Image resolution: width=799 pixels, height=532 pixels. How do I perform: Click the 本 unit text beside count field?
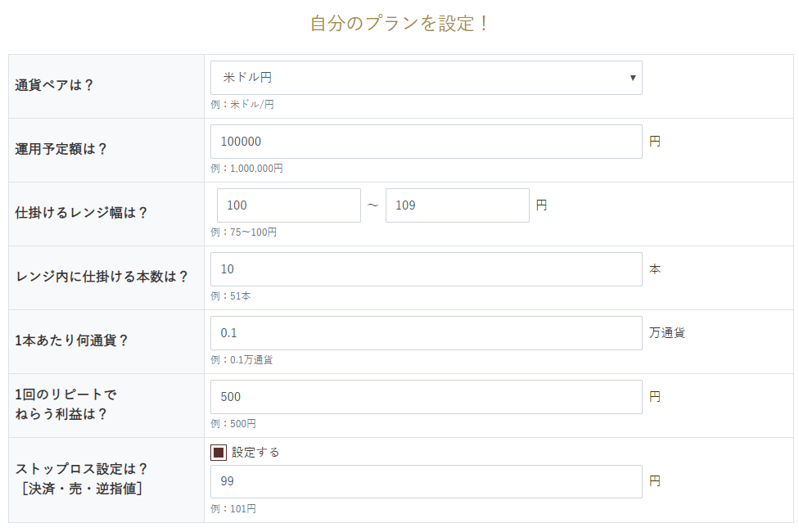coord(655,269)
